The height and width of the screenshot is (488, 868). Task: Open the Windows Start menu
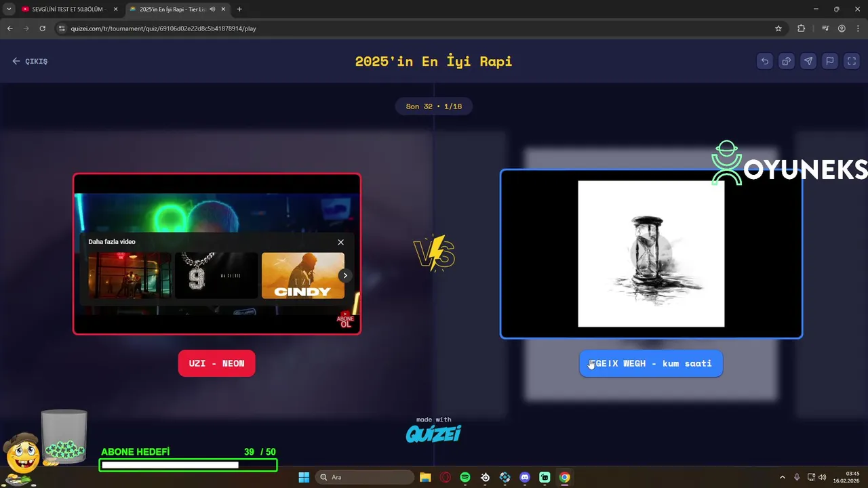click(304, 477)
